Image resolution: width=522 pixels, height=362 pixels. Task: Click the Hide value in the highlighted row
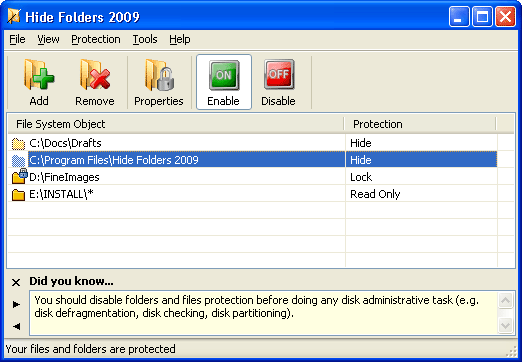coord(361,160)
